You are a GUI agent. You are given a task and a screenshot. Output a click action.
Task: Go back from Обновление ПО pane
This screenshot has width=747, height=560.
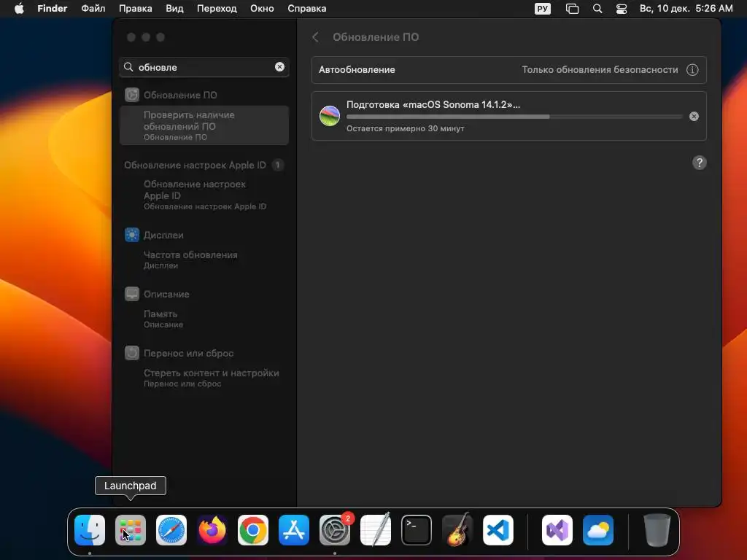[315, 37]
